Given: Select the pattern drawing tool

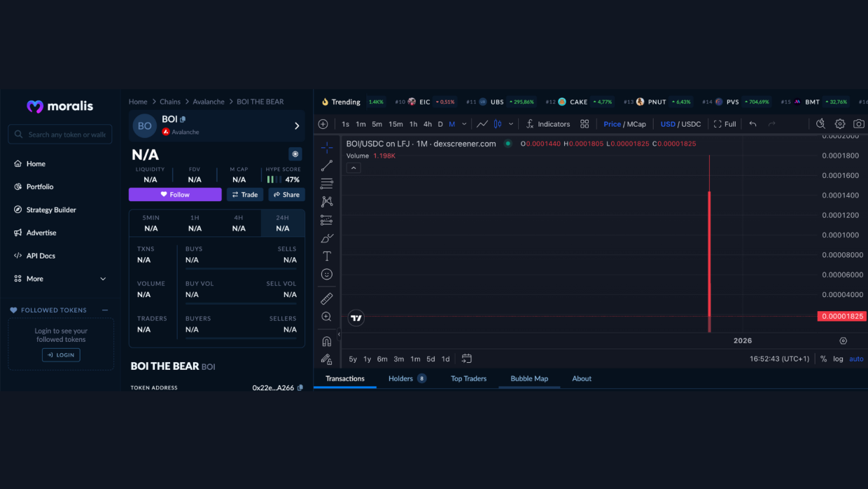Looking at the screenshot, I should click(327, 202).
